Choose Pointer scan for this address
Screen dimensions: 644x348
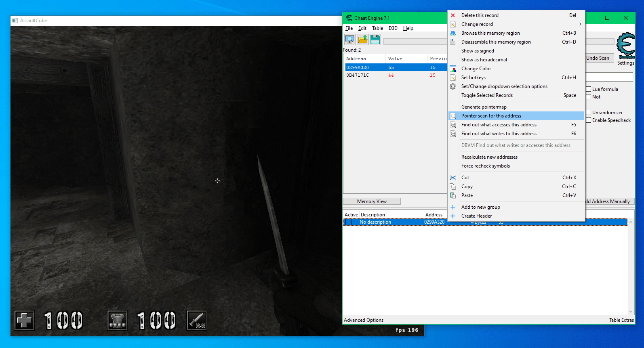point(516,116)
